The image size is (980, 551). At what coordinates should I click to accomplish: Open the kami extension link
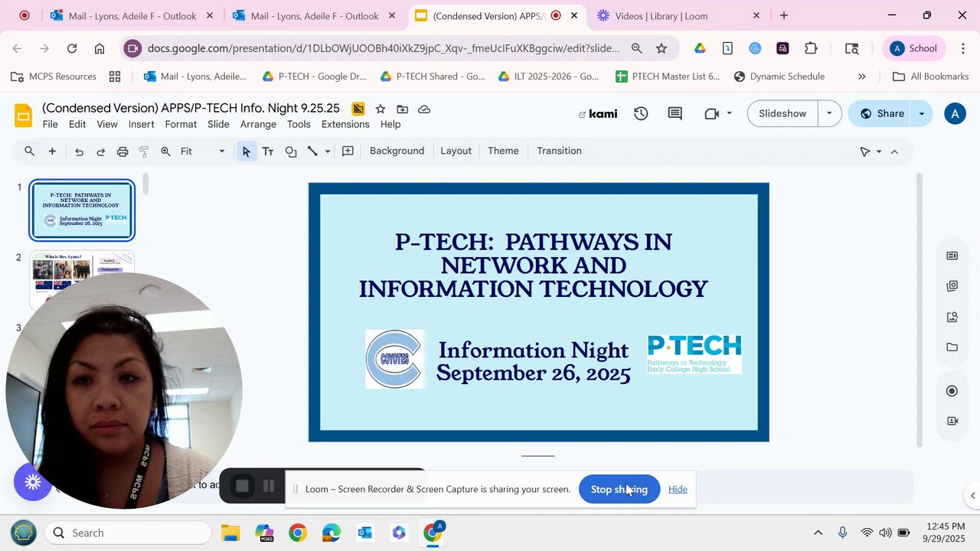[x=598, y=113]
